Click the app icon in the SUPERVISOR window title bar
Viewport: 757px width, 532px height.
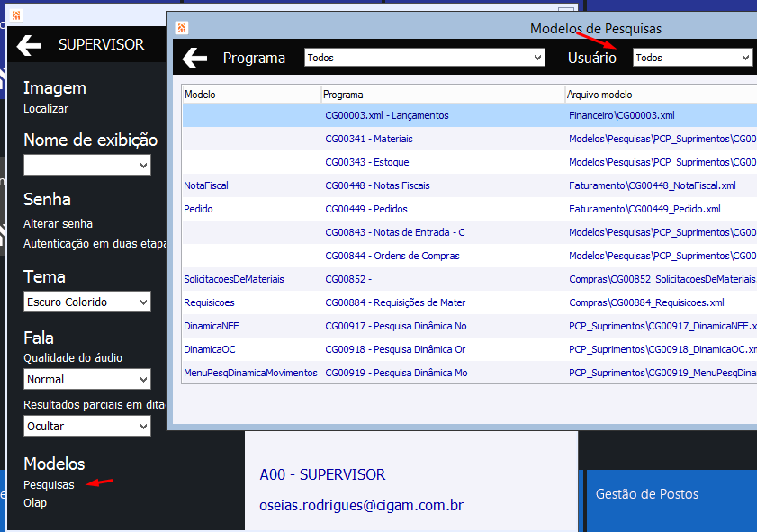tap(16, 15)
